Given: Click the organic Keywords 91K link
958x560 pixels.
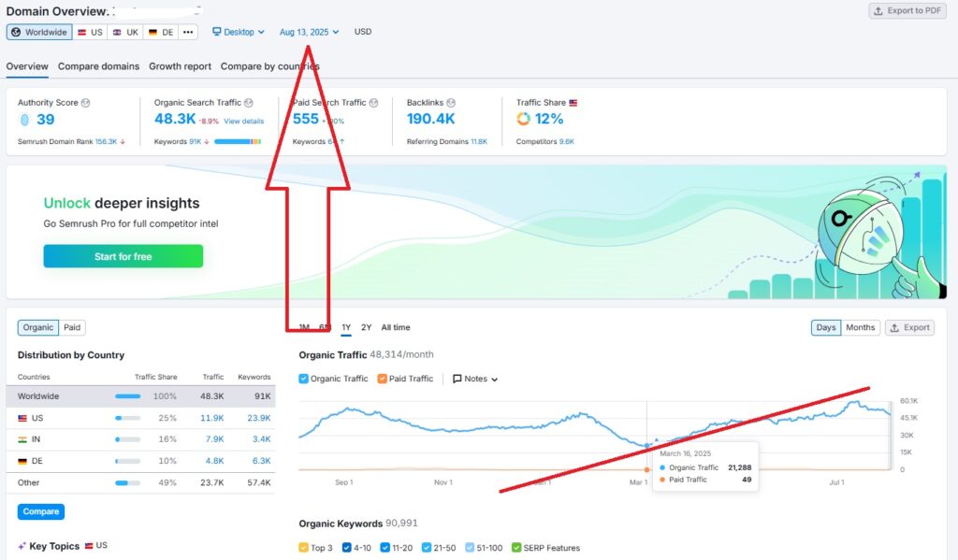Looking at the screenshot, I should pos(196,142).
